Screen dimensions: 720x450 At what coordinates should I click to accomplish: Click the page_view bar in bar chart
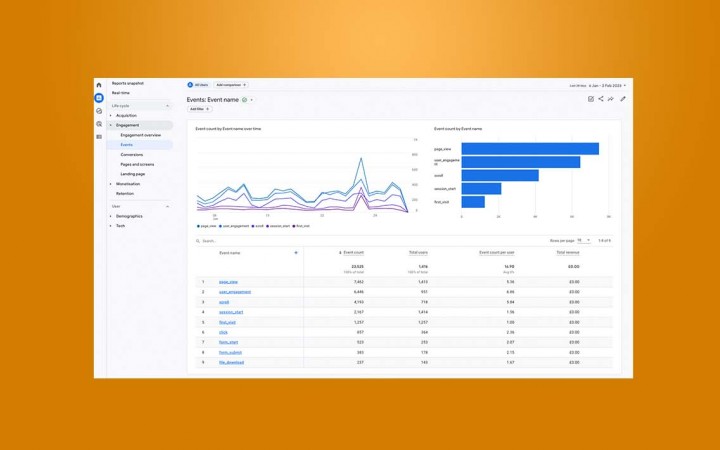(529, 149)
